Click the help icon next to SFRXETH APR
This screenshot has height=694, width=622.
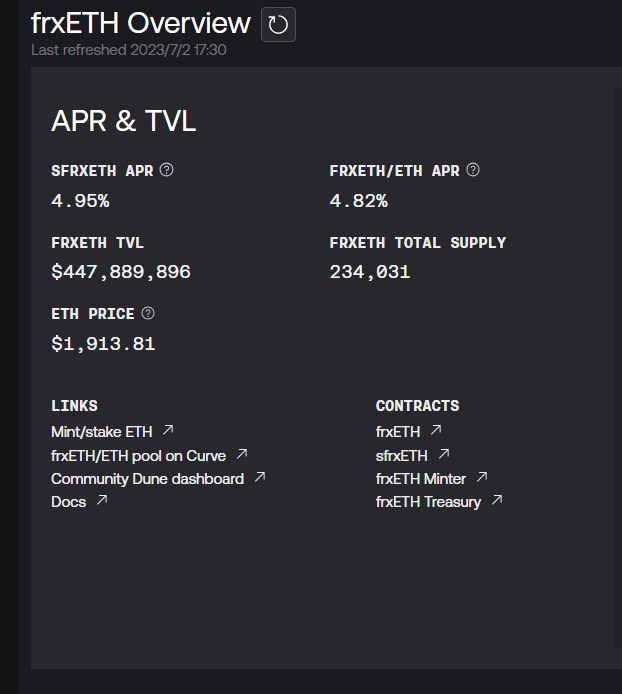(167, 170)
